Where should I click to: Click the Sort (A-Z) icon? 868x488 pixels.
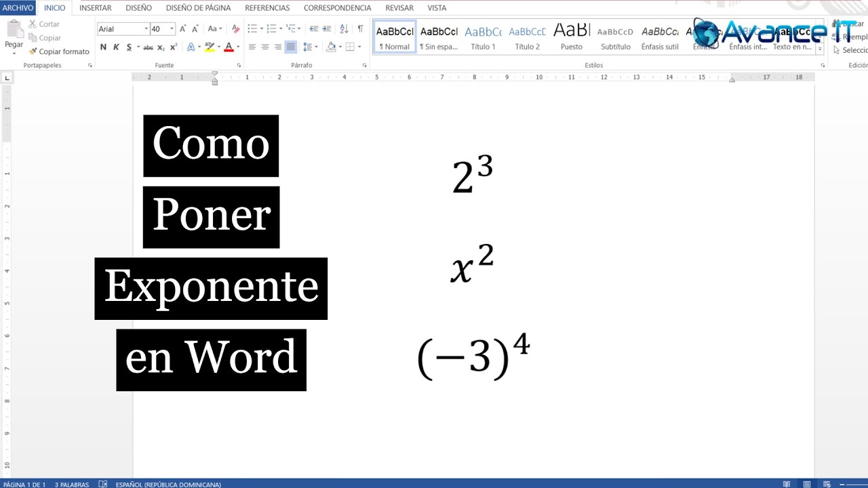click(x=344, y=28)
